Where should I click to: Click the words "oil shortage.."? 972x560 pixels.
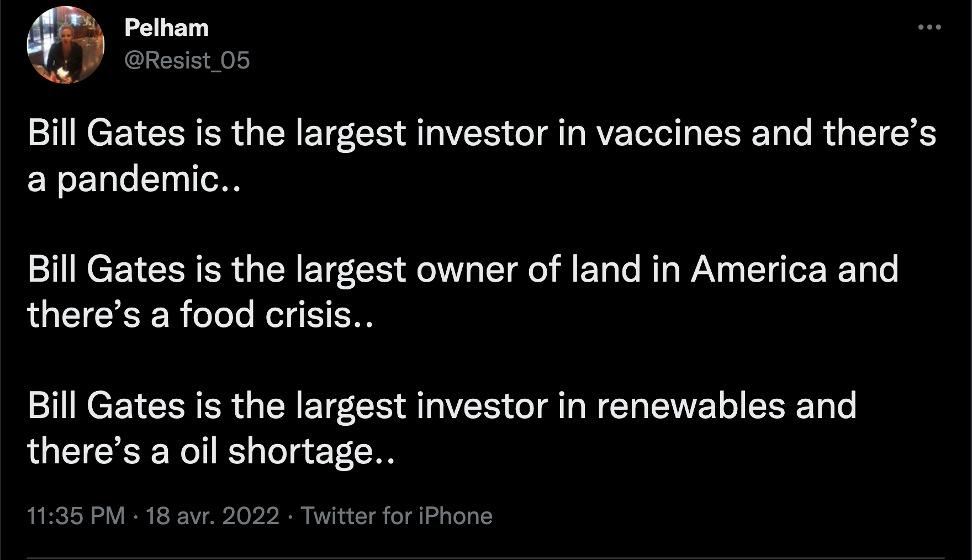(x=287, y=452)
